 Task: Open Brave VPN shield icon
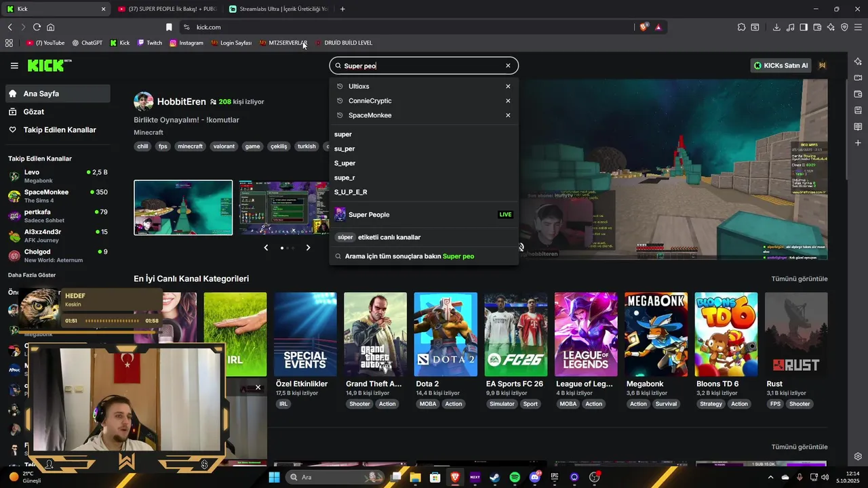point(844,27)
